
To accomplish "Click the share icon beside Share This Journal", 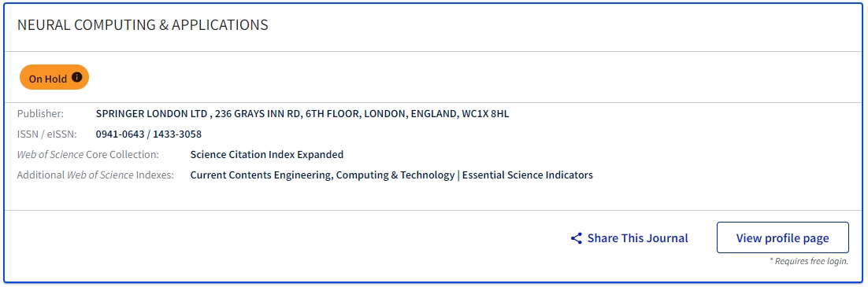I will pyautogui.click(x=577, y=238).
